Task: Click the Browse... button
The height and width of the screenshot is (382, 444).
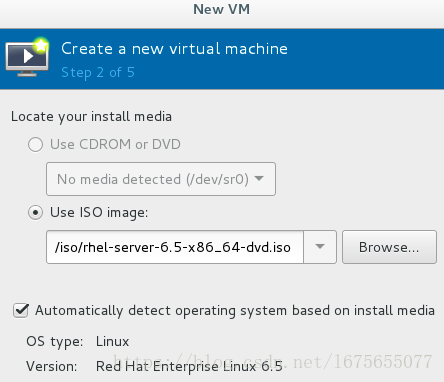Action: 389,247
